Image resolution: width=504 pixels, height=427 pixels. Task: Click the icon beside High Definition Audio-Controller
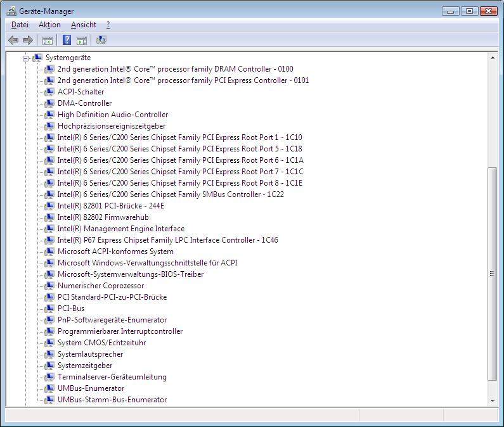[x=49, y=115]
